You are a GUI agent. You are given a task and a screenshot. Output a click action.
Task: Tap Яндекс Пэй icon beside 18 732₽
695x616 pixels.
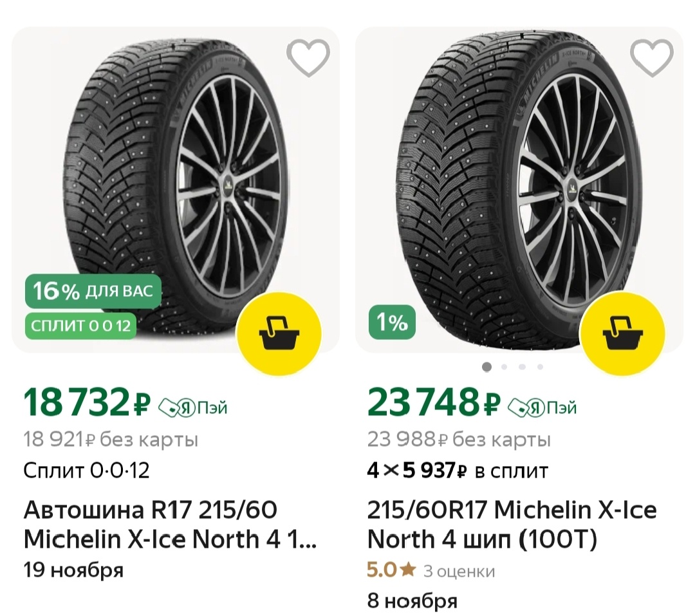click(x=192, y=407)
